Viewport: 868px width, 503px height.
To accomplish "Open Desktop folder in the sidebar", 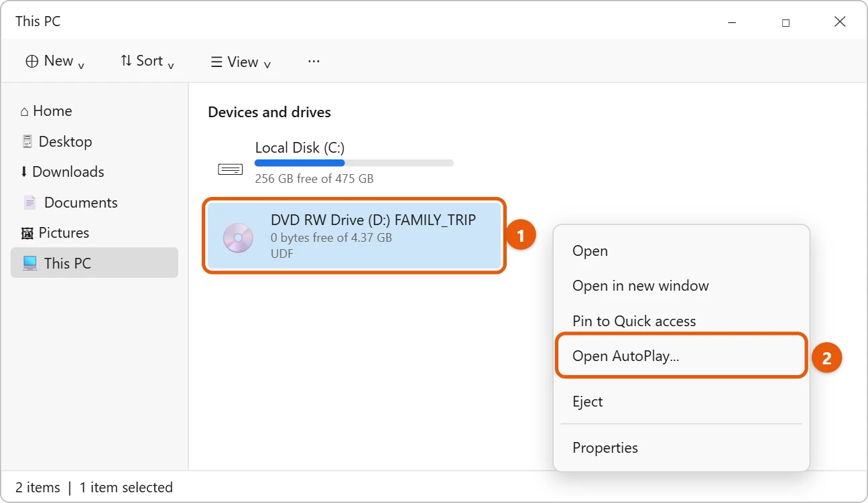I will [x=95, y=141].
